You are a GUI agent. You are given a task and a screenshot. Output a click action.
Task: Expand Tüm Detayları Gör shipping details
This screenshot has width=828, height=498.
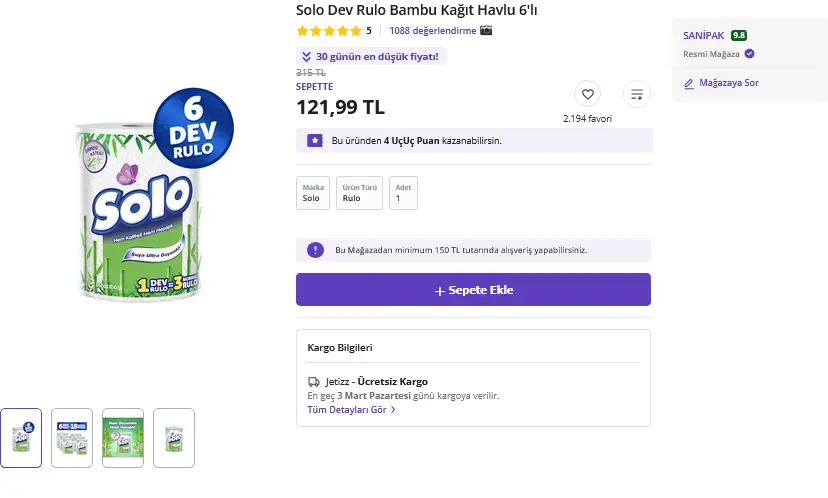[x=351, y=409]
